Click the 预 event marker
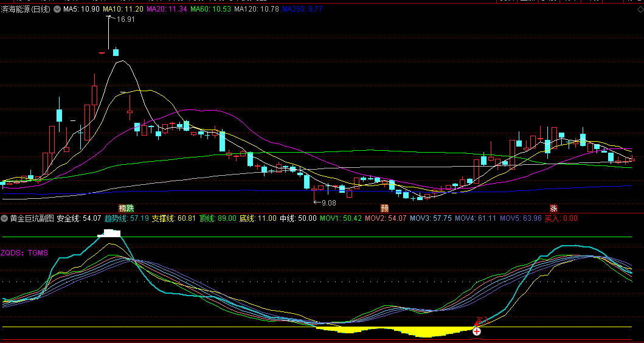644x343 pixels. 384,208
